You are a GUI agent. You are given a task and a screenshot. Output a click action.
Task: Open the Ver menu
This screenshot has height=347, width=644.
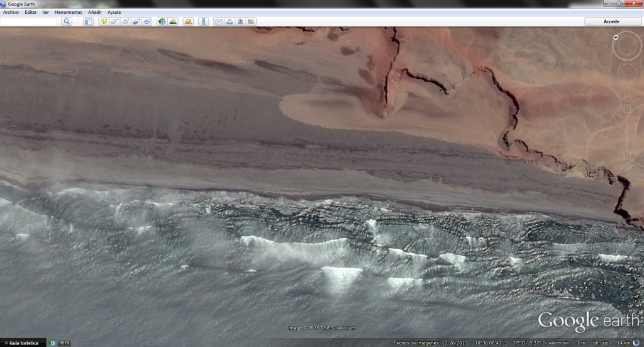[45, 13]
